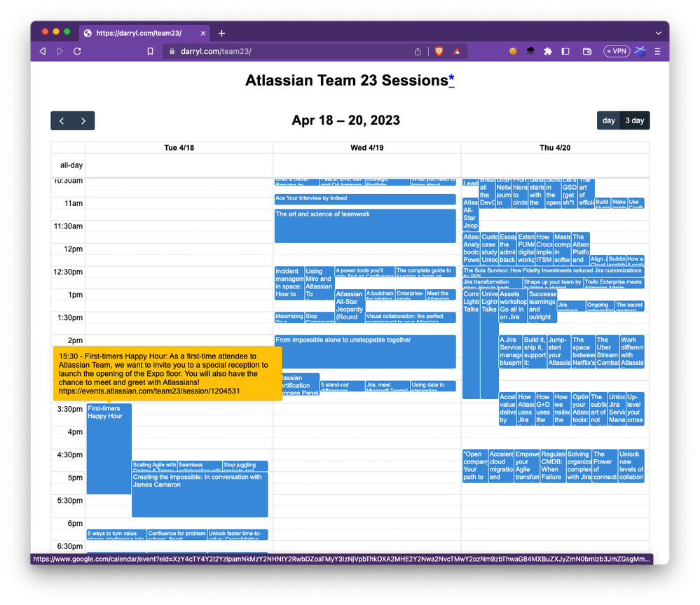
Task: Open Unlock new levels of collaboration event
Action: coord(631,466)
